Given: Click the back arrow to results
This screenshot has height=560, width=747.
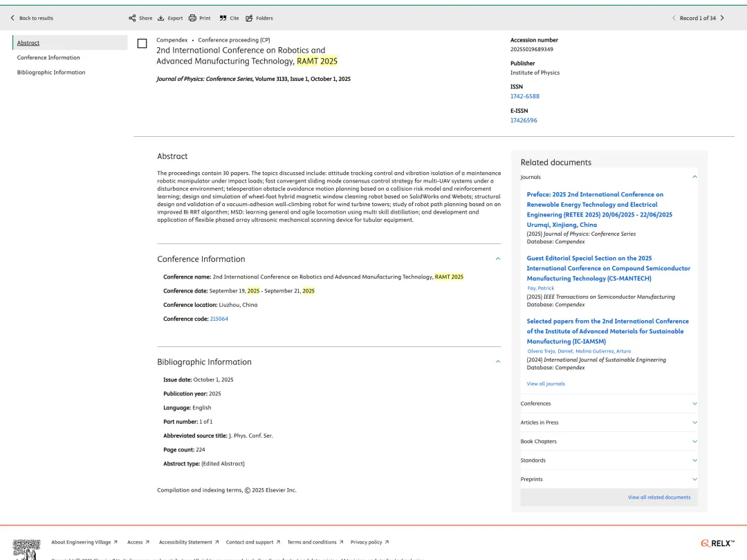Looking at the screenshot, I should [x=12, y=18].
